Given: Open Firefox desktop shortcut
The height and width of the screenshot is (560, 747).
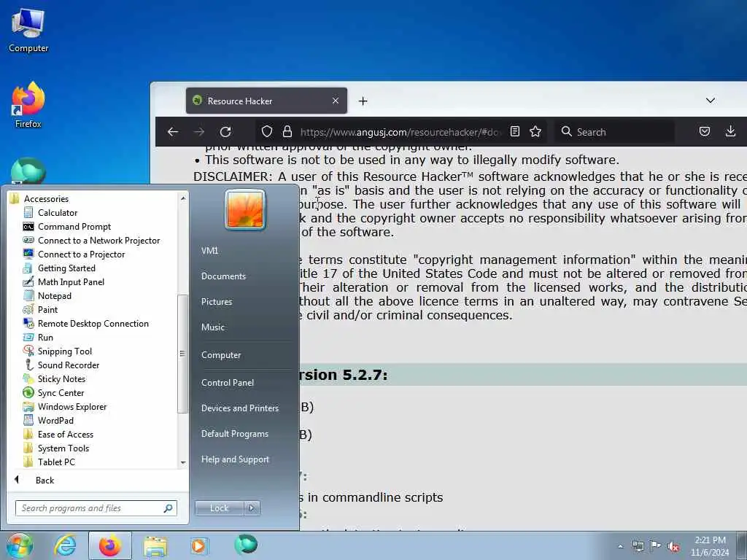Looking at the screenshot, I should click(28, 105).
